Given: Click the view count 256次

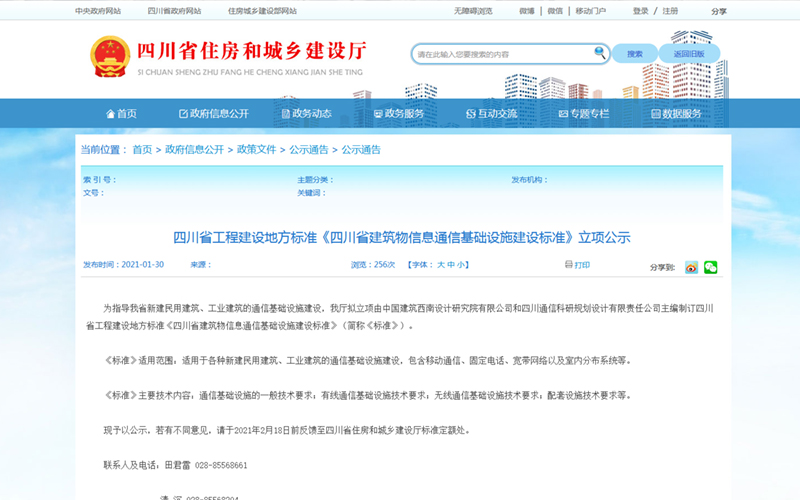Looking at the screenshot, I should pos(385,264).
